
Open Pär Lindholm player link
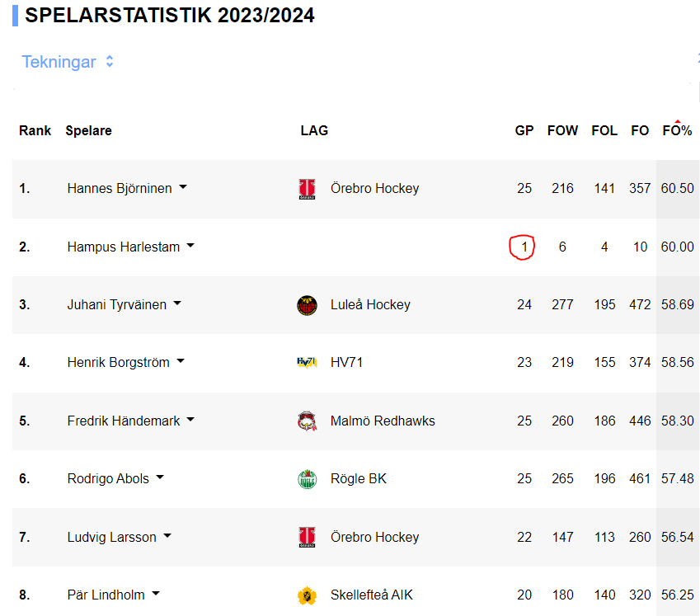click(106, 595)
